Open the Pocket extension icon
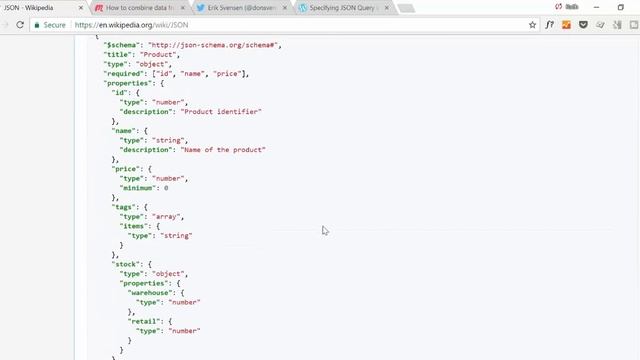 pyautogui.click(x=583, y=25)
